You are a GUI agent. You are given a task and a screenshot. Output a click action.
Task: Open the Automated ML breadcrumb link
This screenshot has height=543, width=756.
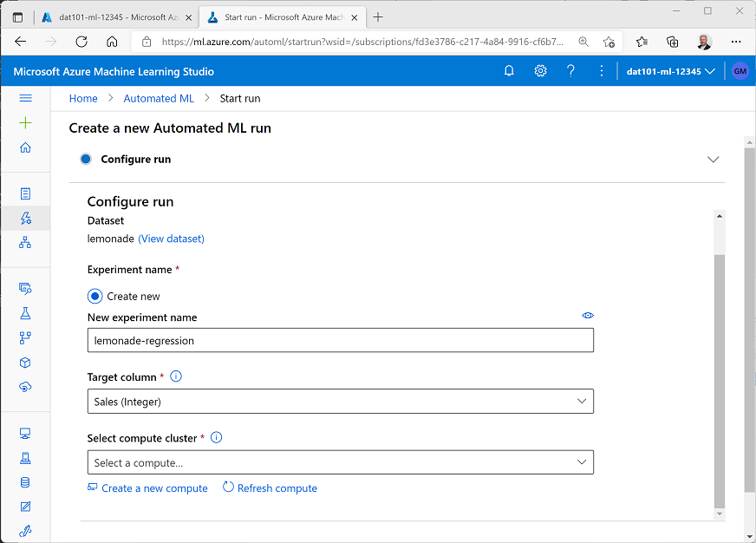tap(159, 98)
